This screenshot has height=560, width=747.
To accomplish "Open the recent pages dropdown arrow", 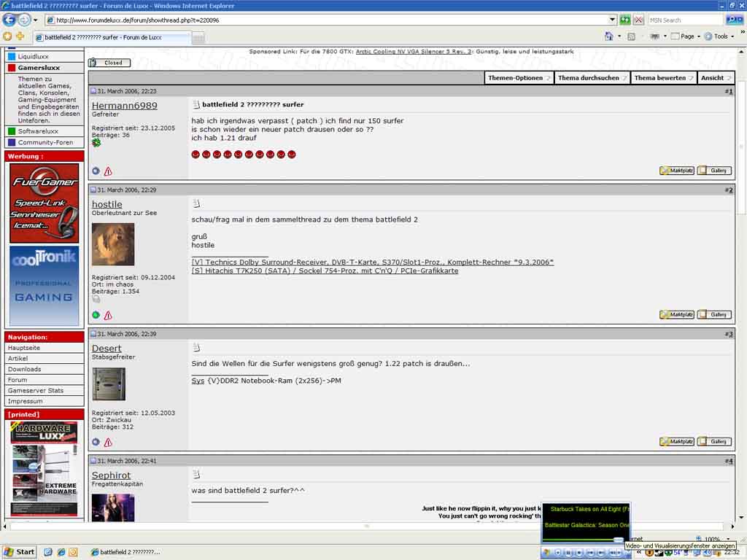I will click(35, 20).
